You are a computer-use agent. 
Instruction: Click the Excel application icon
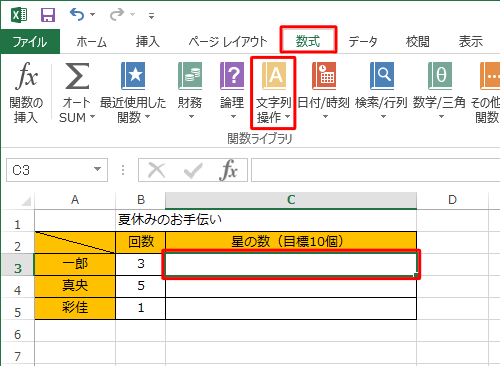coord(19,15)
